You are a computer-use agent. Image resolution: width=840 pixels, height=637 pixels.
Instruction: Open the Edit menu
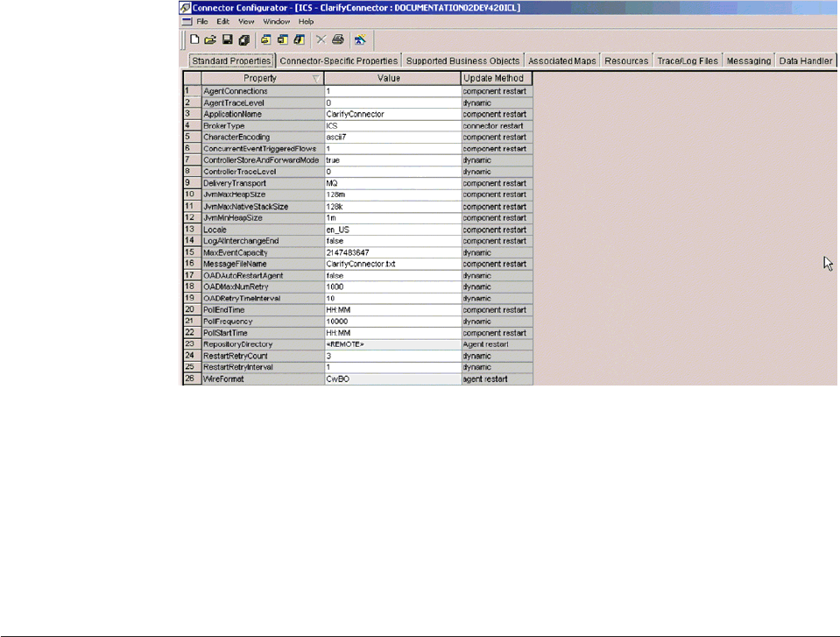point(222,22)
